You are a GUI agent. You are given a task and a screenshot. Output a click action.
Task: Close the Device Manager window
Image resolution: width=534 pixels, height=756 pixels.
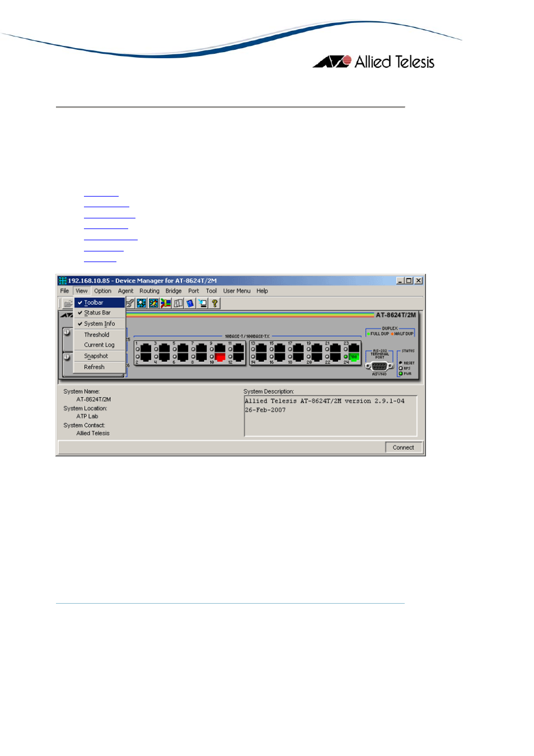(418, 281)
